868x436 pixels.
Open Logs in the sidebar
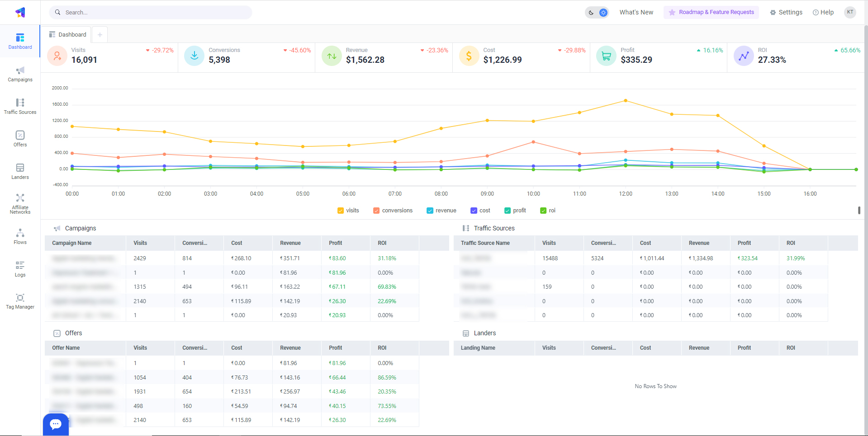pos(20,269)
